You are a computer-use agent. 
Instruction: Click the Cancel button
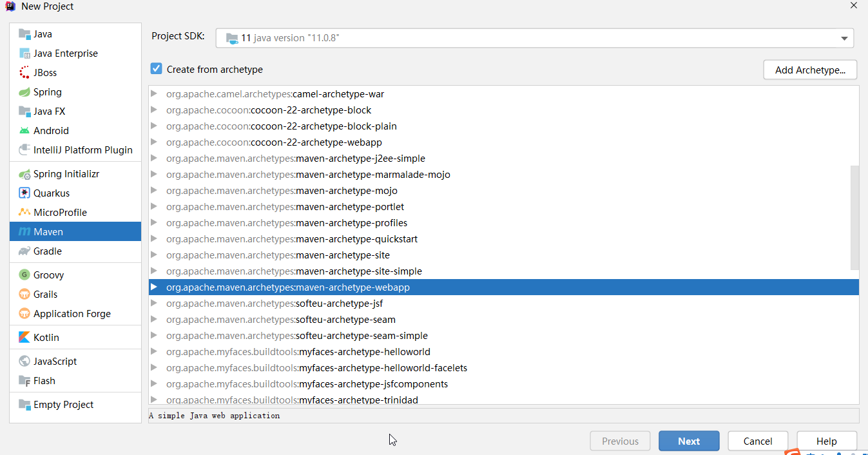click(x=758, y=441)
